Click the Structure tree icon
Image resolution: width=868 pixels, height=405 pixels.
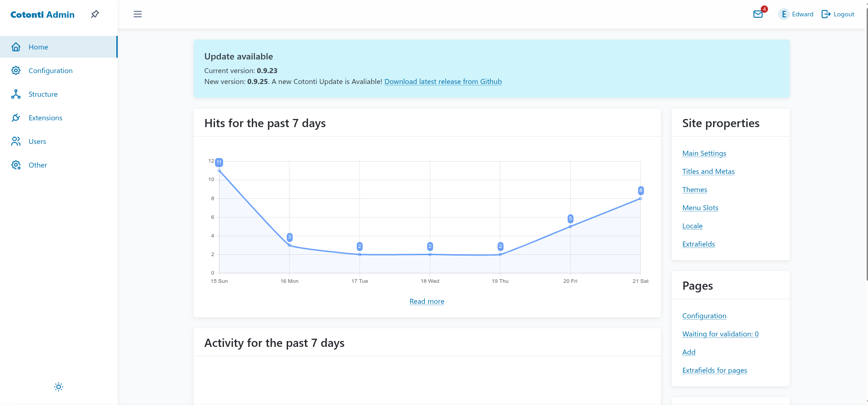(16, 94)
